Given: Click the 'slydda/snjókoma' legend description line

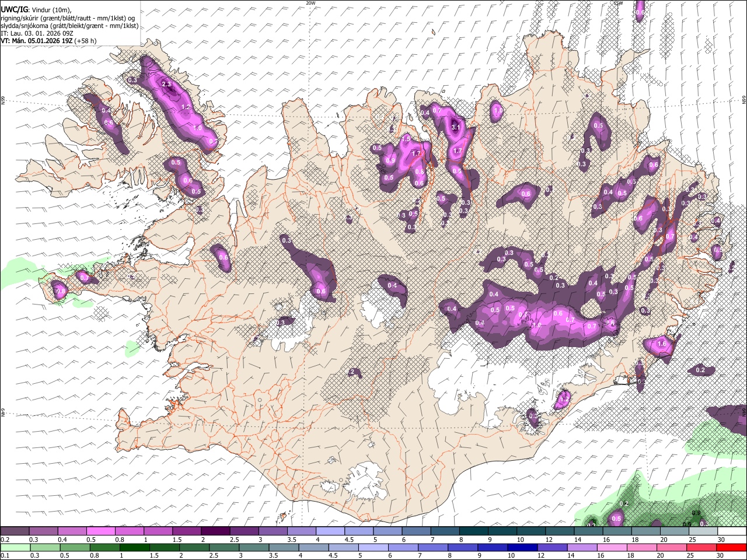Looking at the screenshot, I should tap(70, 26).
